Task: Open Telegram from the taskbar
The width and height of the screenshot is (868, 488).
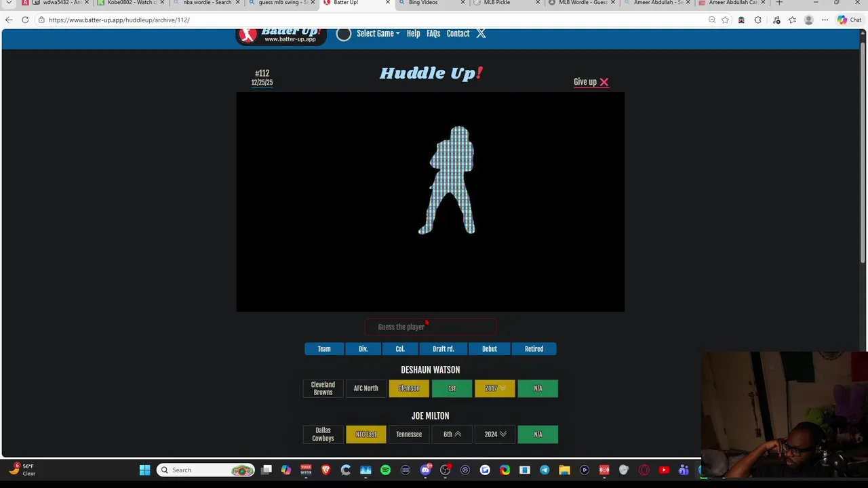Action: (x=545, y=470)
